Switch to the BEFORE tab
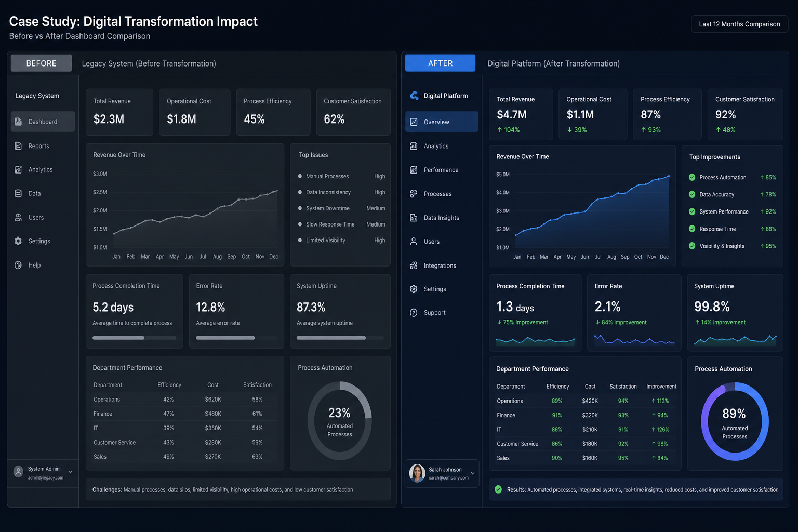Viewport: 798px width, 532px height. pyautogui.click(x=41, y=63)
